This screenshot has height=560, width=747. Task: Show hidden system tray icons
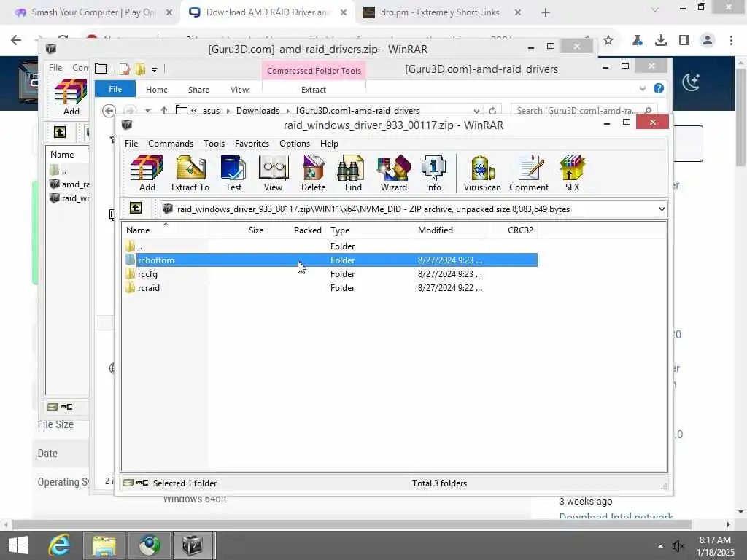(x=660, y=546)
